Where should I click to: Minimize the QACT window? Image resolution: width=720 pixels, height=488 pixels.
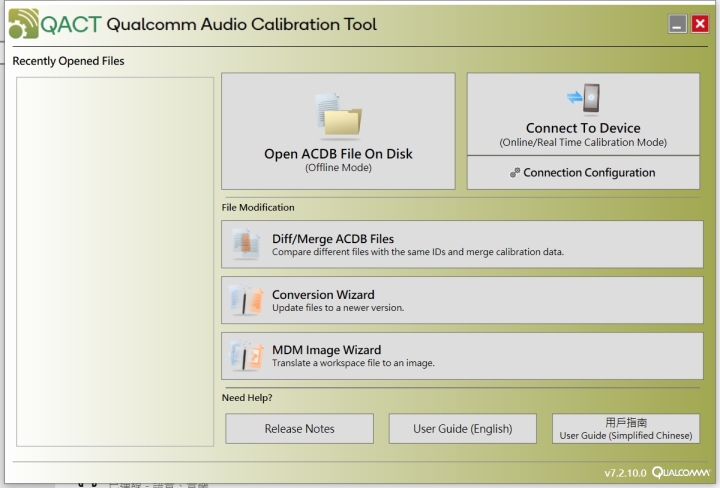pyautogui.click(x=677, y=24)
